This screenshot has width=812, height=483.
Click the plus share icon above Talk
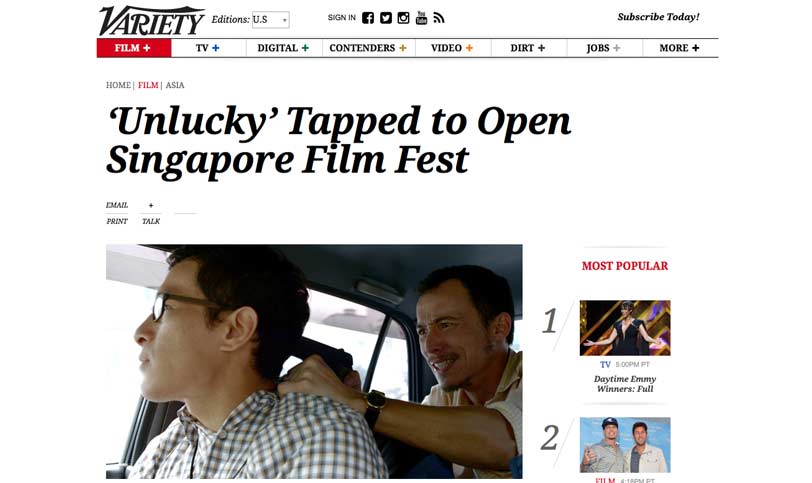coord(151,206)
